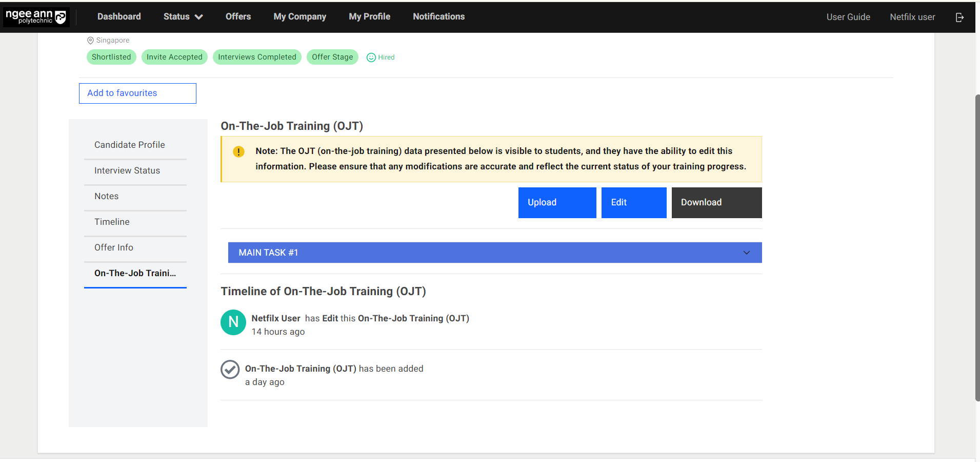Click the chevron on MAIN TASK #1 bar

coord(747,253)
